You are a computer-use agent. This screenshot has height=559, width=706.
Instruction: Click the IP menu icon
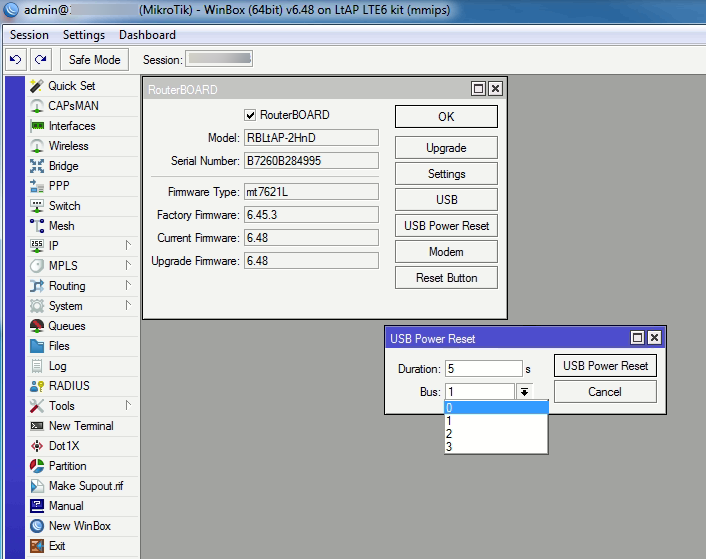(x=37, y=246)
